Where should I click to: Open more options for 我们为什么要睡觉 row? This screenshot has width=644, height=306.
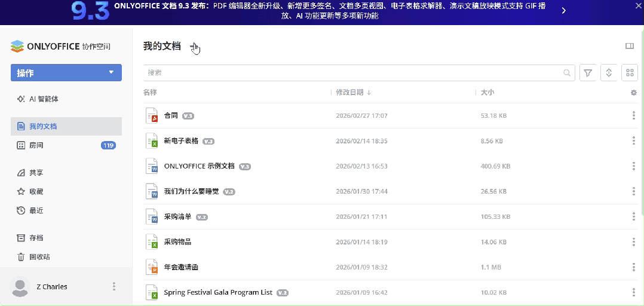pyautogui.click(x=634, y=191)
